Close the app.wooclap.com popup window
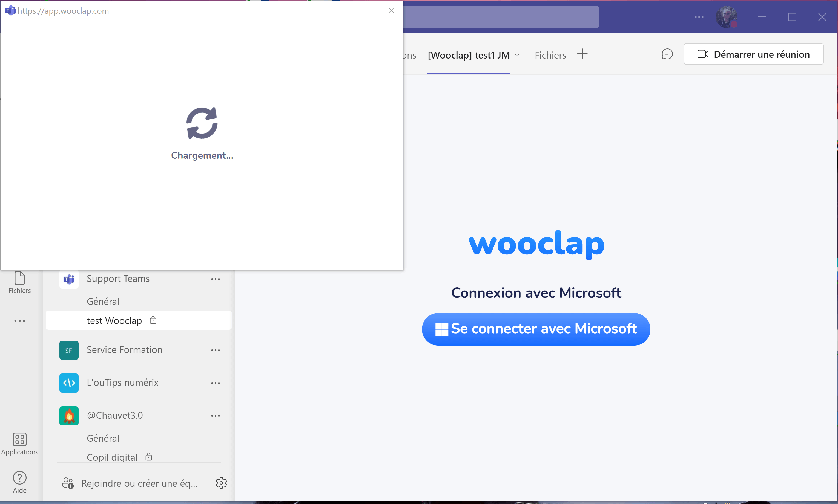 pyautogui.click(x=391, y=10)
